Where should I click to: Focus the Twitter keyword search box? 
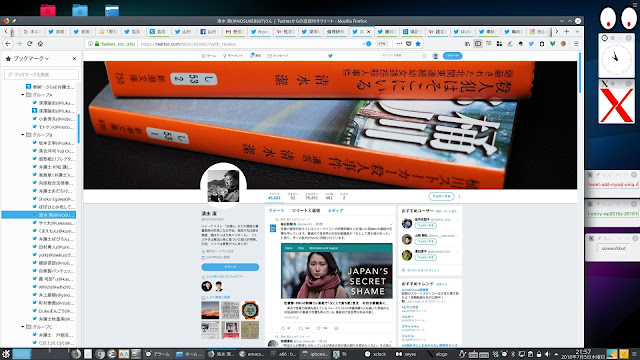[x=403, y=56]
